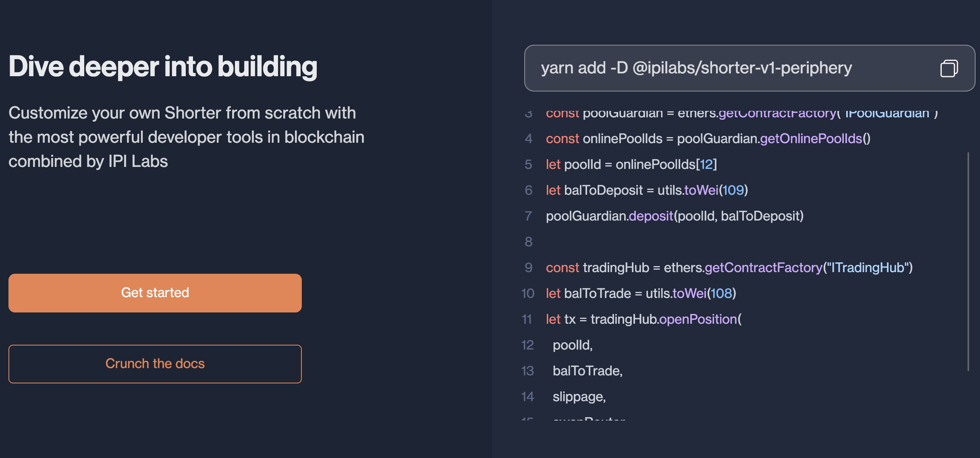Select the yarn add command text field

(x=750, y=68)
